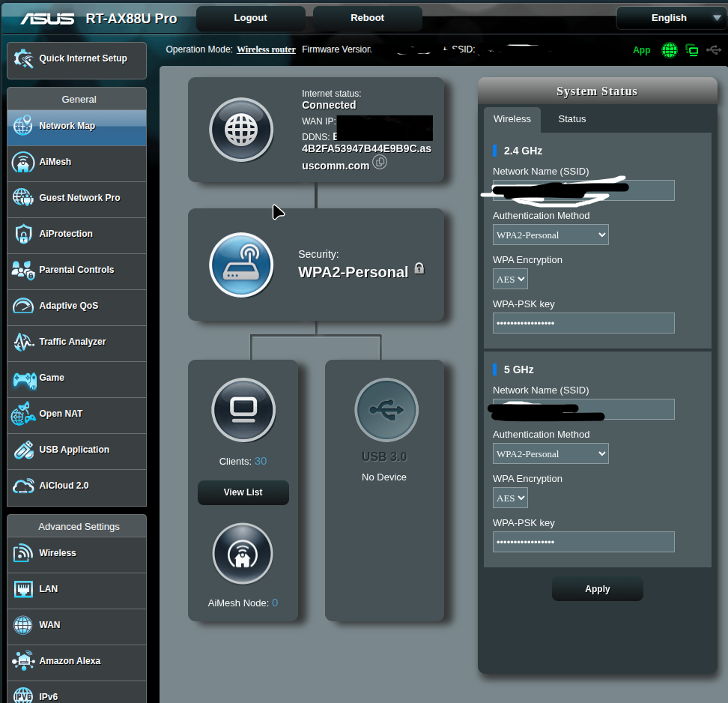Switch to the Status tab

pyautogui.click(x=571, y=119)
